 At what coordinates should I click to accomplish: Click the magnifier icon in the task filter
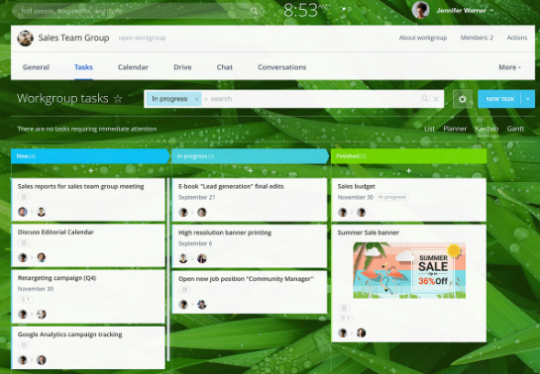coord(425,99)
